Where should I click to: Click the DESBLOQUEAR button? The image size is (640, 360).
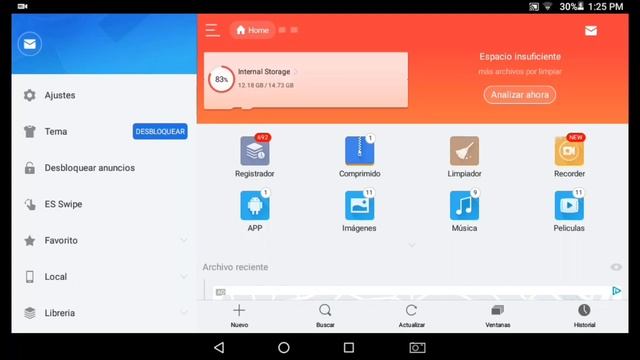click(x=160, y=131)
